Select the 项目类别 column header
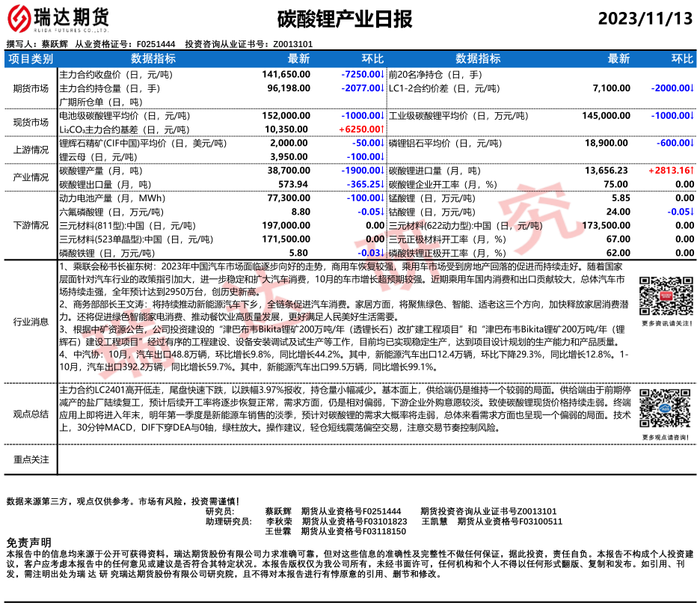The height and width of the screenshot is (606, 700). pyautogui.click(x=31, y=59)
